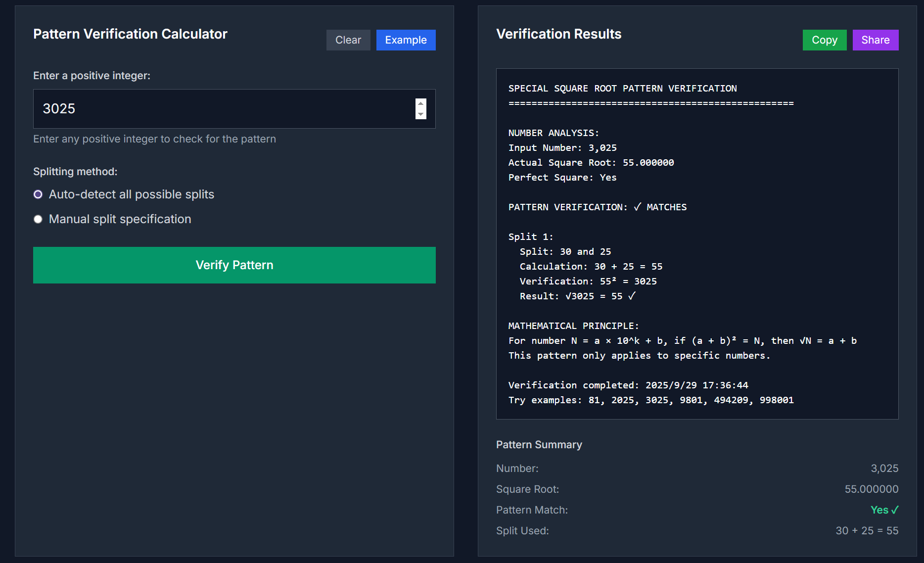Click the Enter a positive integer label
This screenshot has height=563, width=924.
coord(92,76)
